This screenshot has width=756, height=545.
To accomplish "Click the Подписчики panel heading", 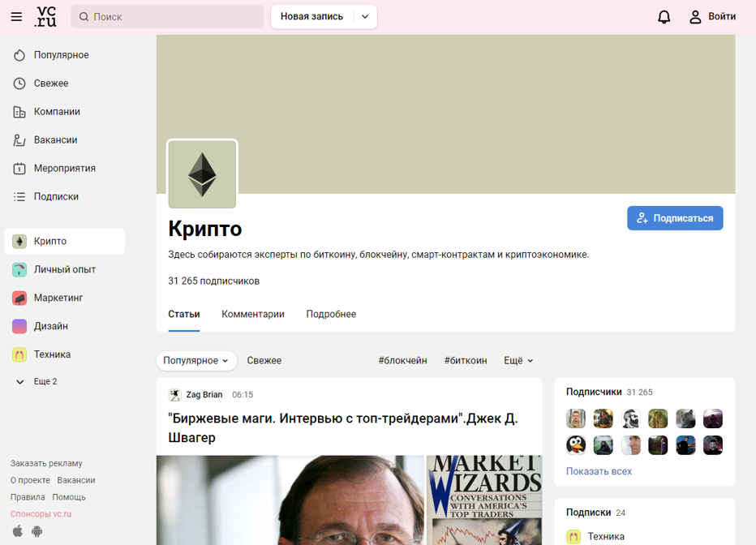I will tap(594, 393).
